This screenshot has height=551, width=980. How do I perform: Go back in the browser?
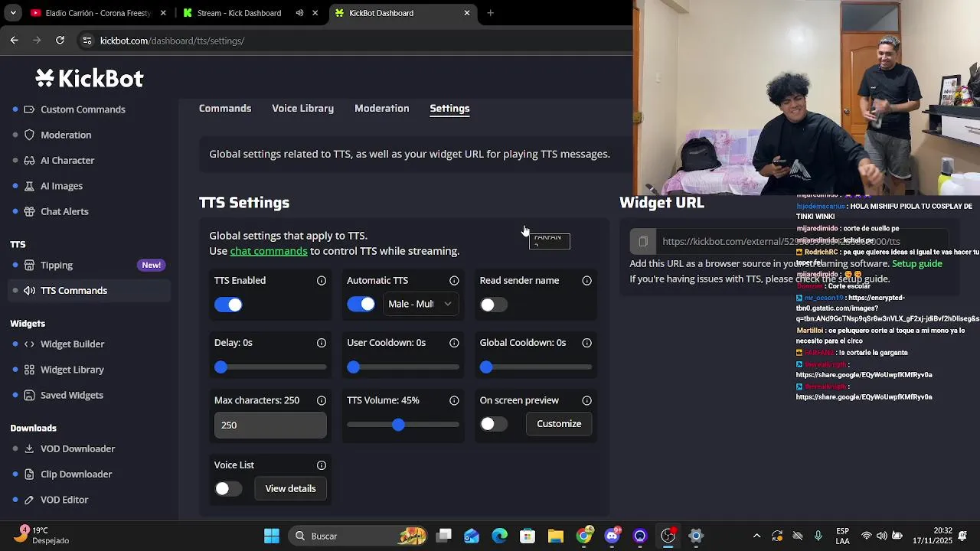tap(14, 41)
